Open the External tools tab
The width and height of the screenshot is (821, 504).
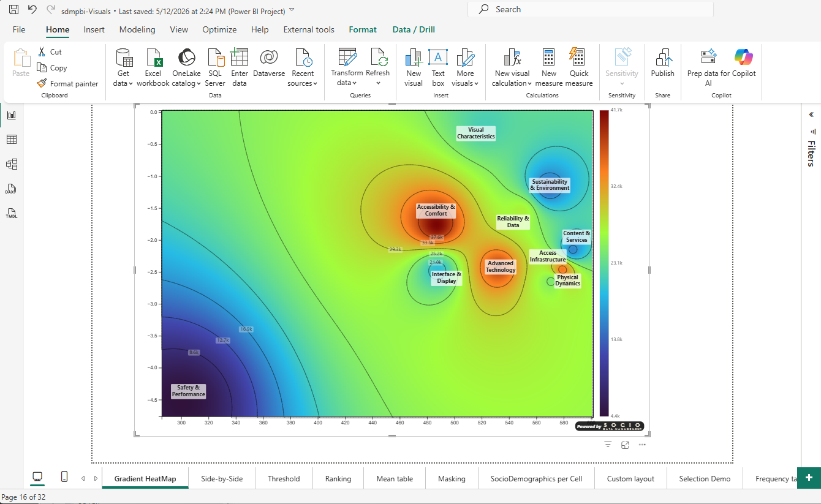point(309,29)
